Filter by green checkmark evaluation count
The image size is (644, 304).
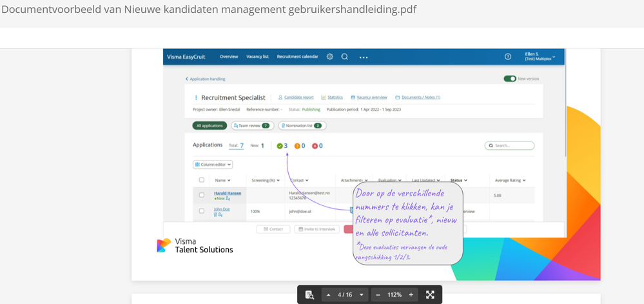(x=282, y=146)
